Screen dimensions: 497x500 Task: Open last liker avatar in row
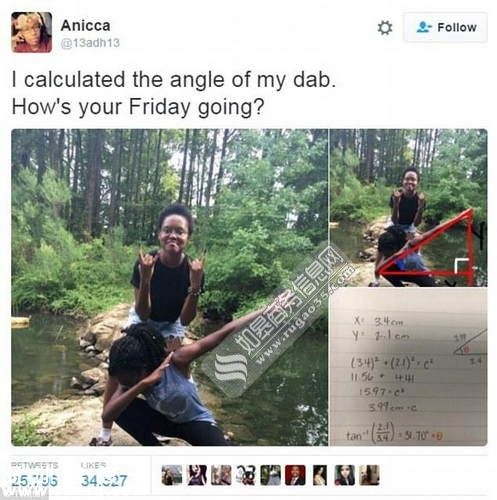[369, 475]
